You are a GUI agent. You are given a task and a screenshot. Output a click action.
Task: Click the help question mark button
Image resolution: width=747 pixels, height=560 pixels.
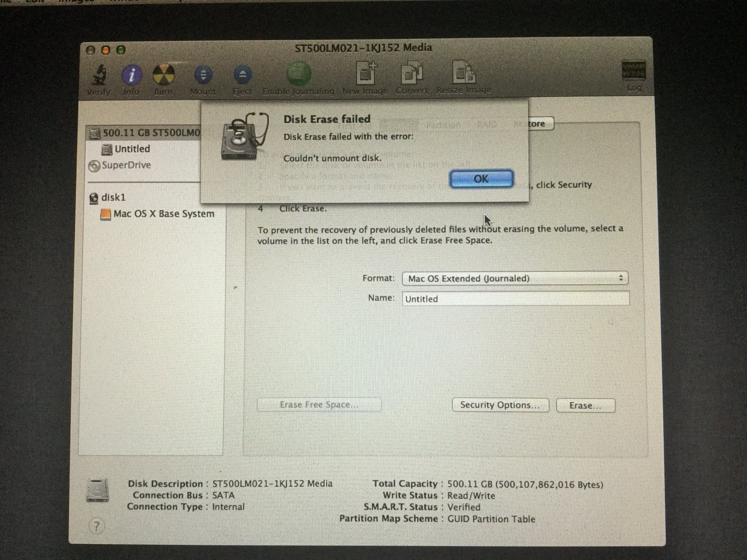[x=96, y=526]
